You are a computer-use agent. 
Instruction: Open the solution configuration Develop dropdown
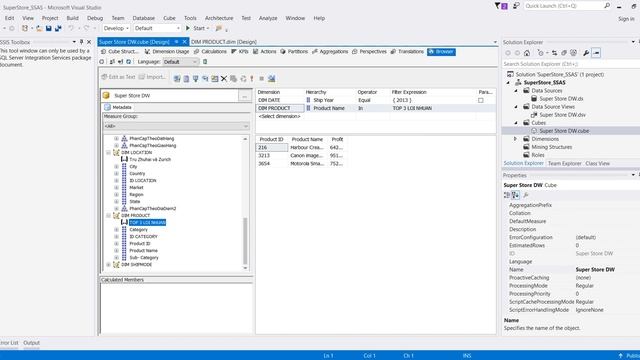[116, 28]
